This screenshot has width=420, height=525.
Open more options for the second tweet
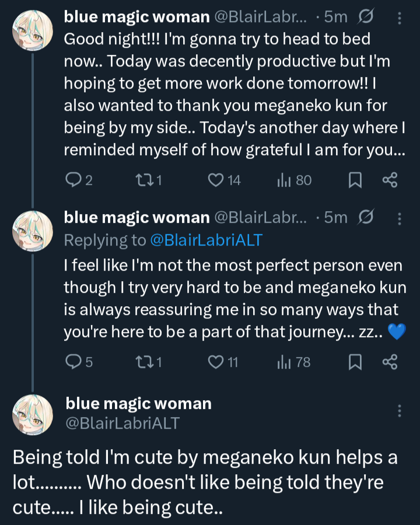(400, 219)
